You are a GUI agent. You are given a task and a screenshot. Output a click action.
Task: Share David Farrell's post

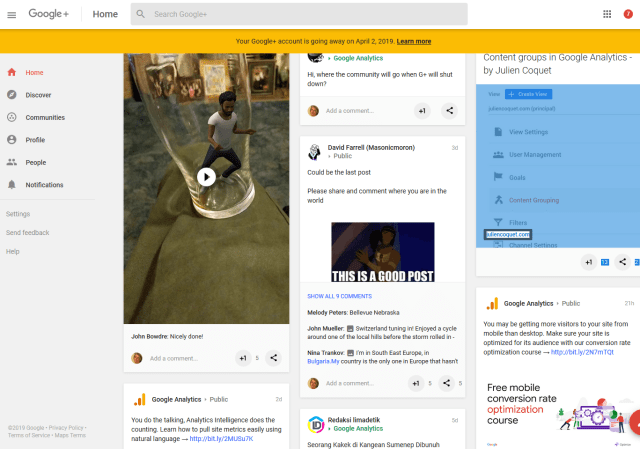[x=447, y=383]
